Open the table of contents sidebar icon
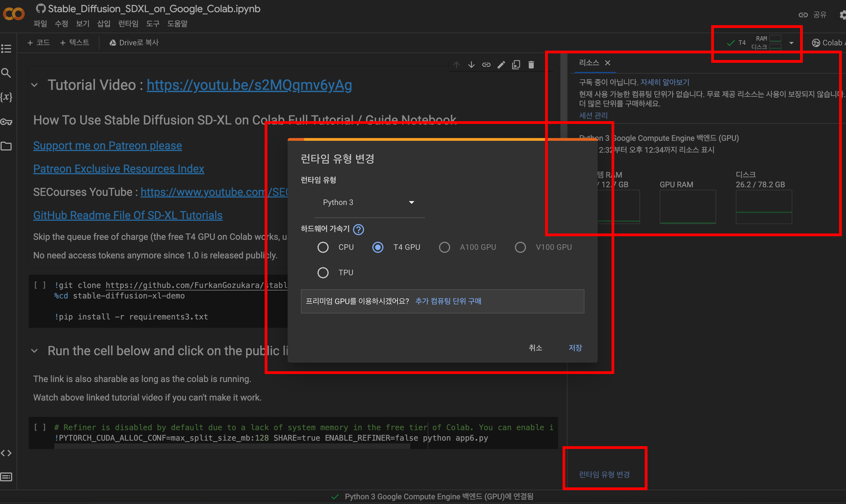This screenshot has width=846, height=504. tap(6, 49)
